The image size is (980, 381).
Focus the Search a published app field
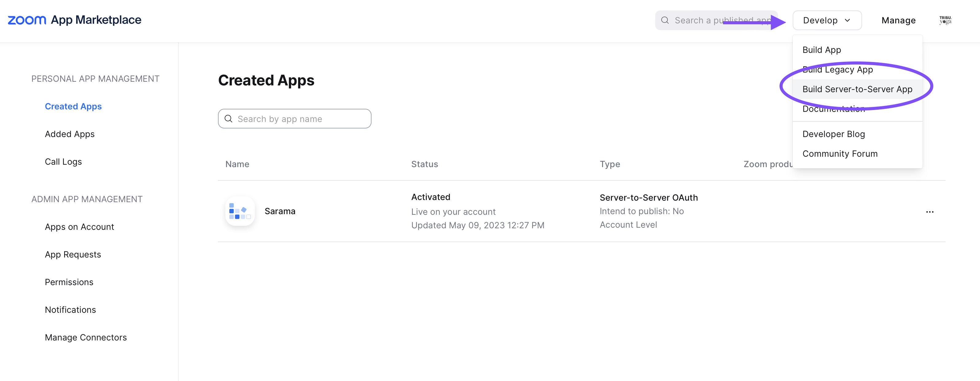coord(716,20)
